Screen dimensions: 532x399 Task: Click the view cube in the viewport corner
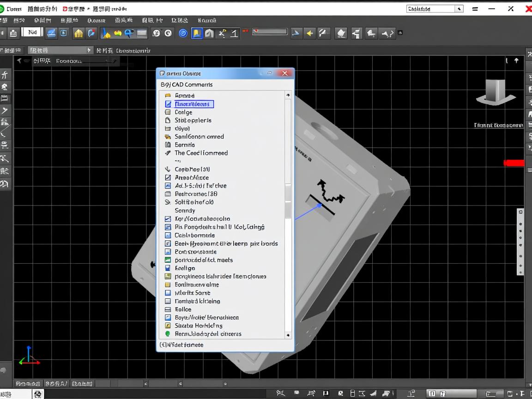pos(496,91)
